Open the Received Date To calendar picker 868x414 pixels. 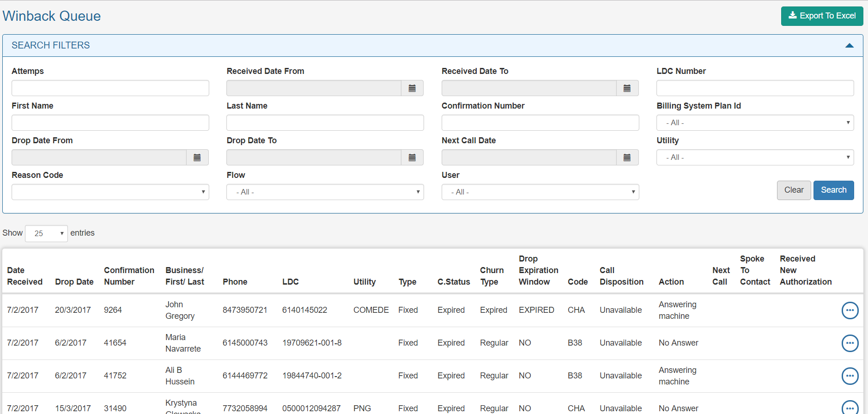(x=627, y=88)
